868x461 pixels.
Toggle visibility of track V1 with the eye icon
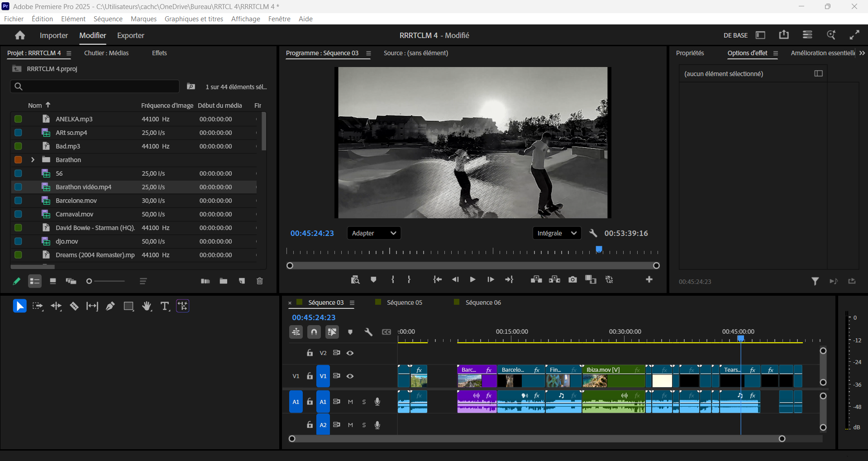(350, 376)
